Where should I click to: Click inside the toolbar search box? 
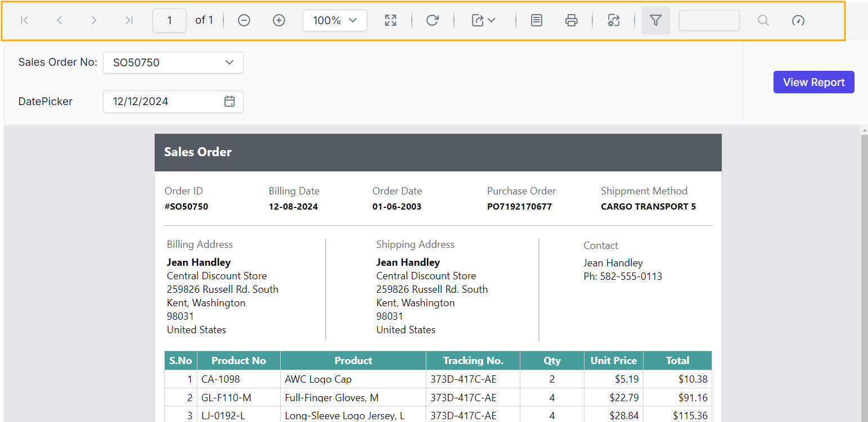(709, 20)
